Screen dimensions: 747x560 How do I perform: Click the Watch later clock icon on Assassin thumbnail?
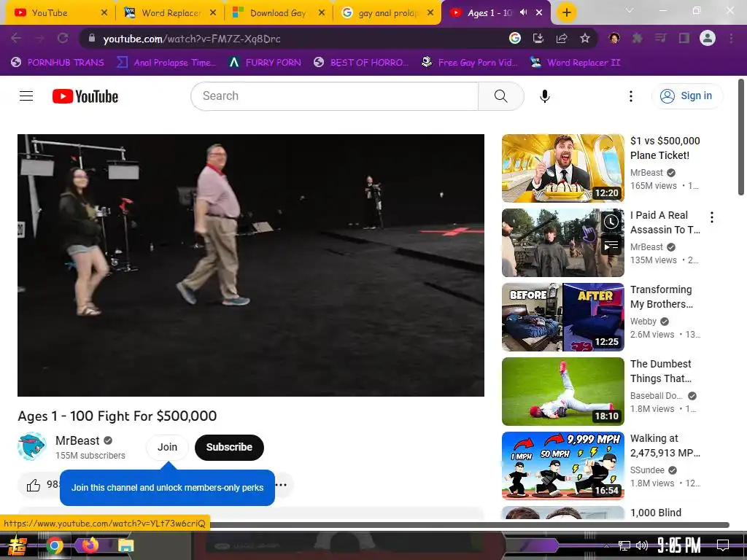tap(611, 222)
